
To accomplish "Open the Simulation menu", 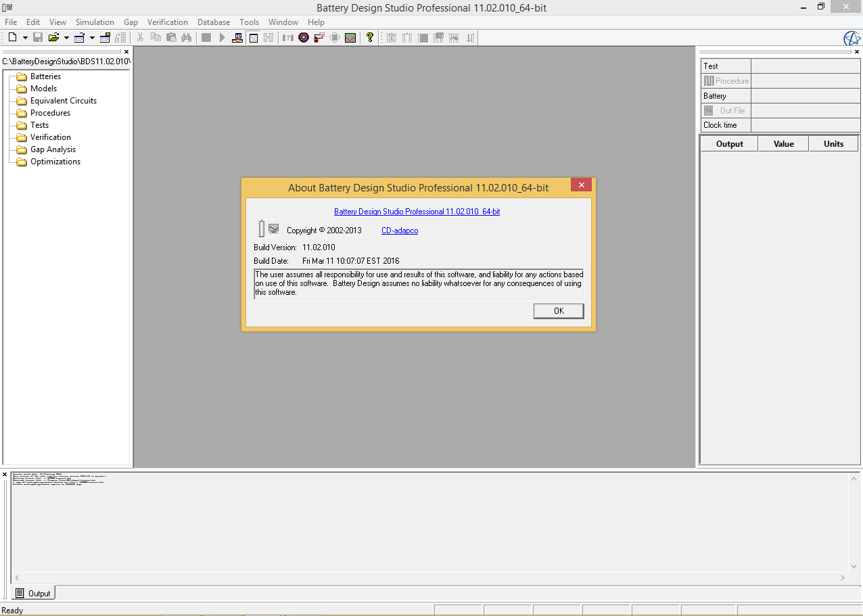I will click(x=95, y=22).
